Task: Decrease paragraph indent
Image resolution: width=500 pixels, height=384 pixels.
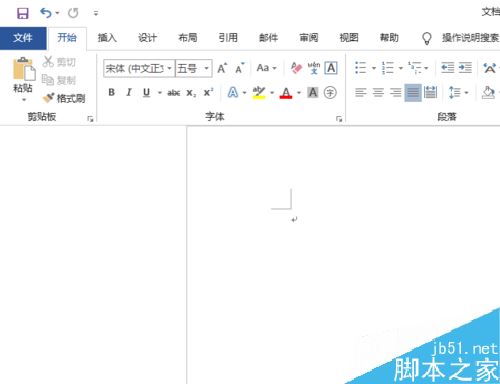Action: tap(447, 68)
